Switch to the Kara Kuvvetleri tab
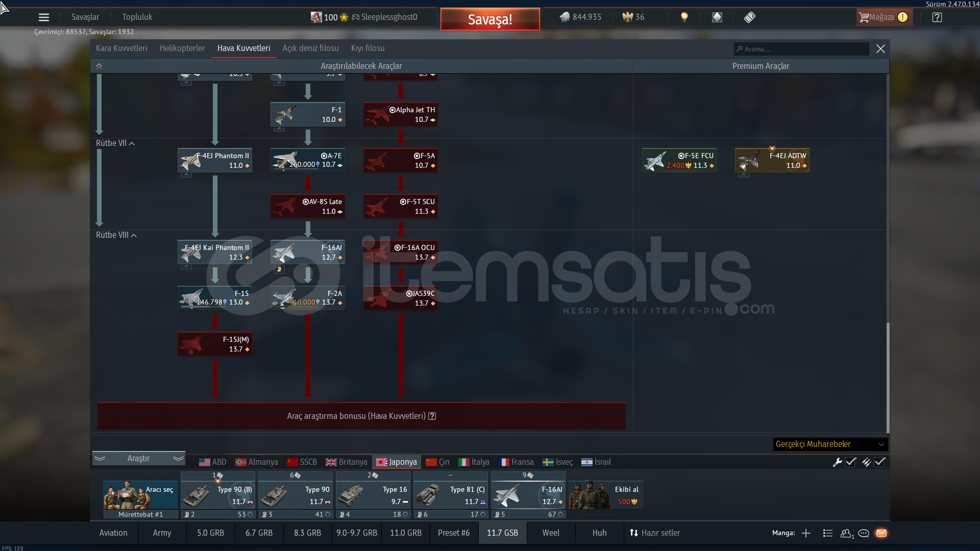The image size is (980, 551). [121, 48]
